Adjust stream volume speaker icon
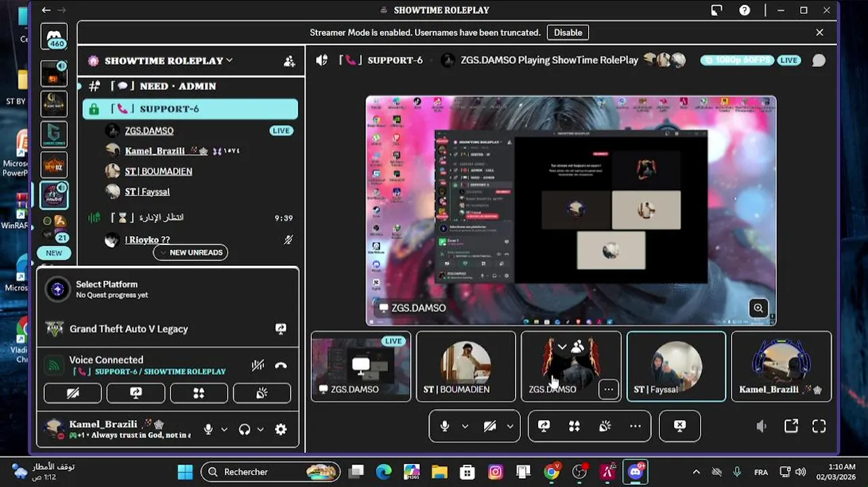The image size is (868, 487). coord(762,426)
